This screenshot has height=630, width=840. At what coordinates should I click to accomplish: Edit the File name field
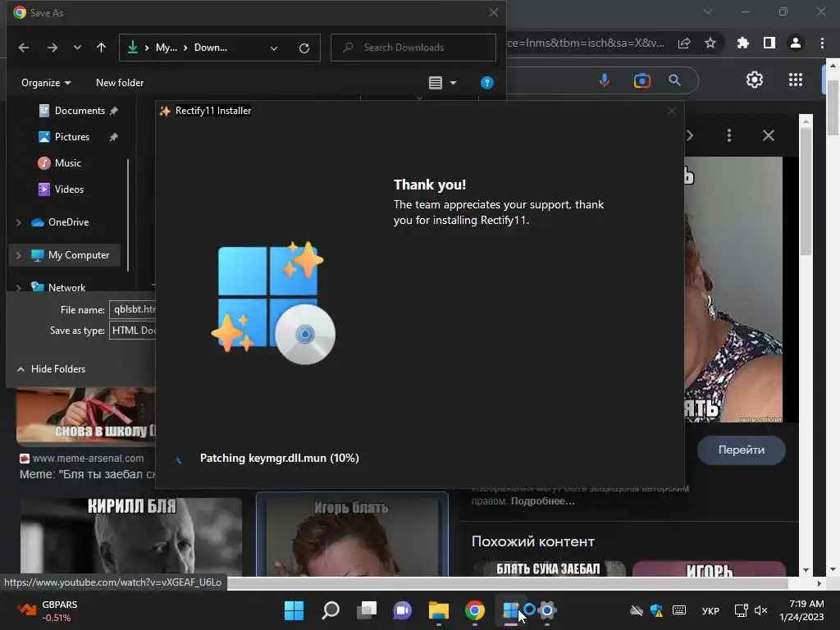pos(133,309)
